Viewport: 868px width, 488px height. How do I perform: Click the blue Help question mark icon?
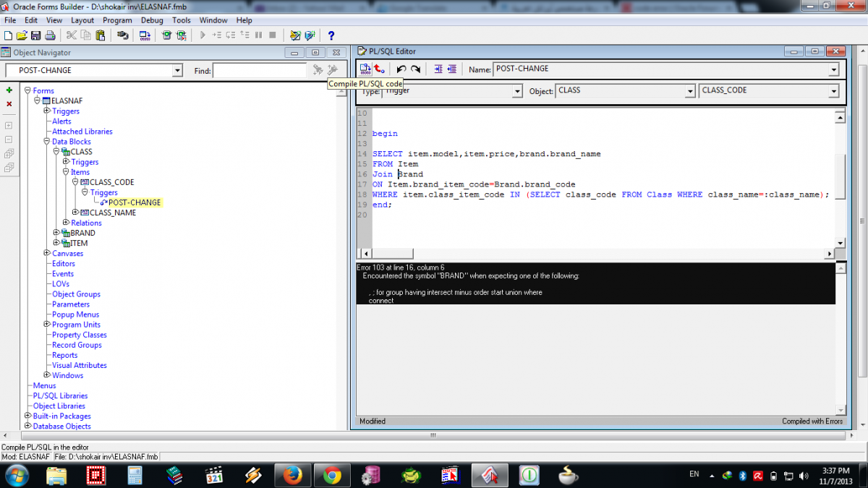point(331,35)
